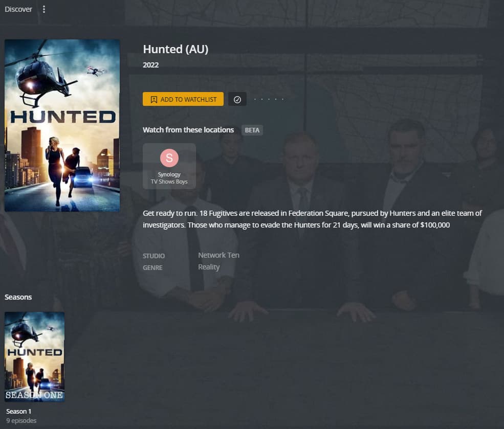Screen dimensions: 504x429
Task: Click the 9 episodes count text
Action: tap(21, 421)
